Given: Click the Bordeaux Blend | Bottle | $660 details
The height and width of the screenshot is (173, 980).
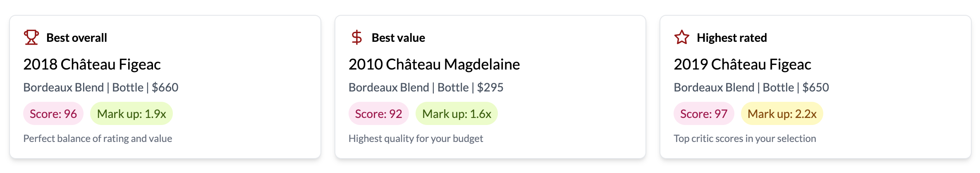Looking at the screenshot, I should pos(101,88).
